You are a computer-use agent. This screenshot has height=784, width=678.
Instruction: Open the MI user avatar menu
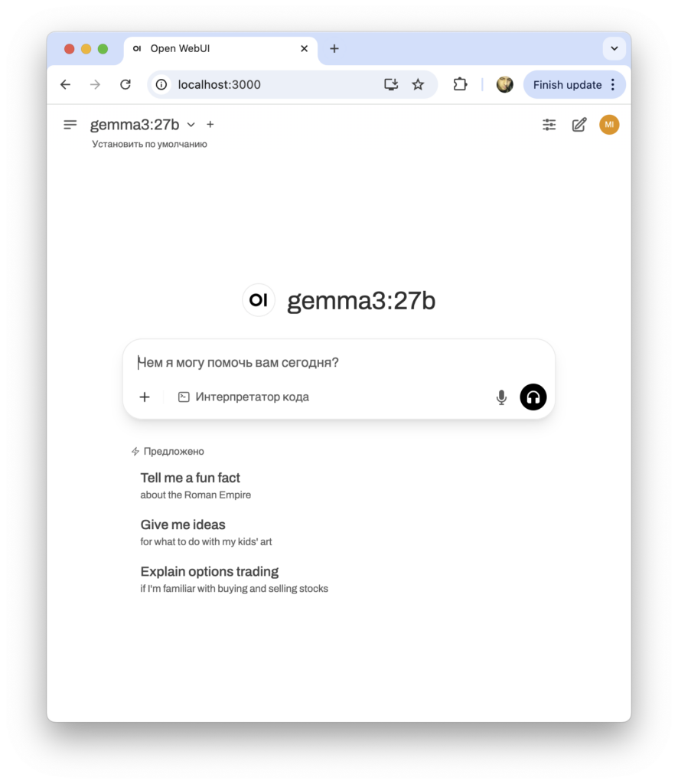click(x=609, y=125)
